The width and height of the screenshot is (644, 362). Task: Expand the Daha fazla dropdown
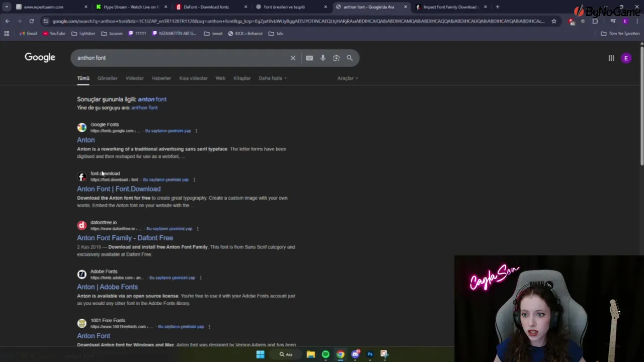pyautogui.click(x=273, y=78)
